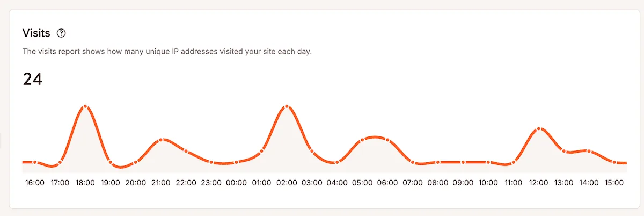This screenshot has width=644, height=216.
Task: Select the 21:00 data point on line
Action: [x=161, y=140]
